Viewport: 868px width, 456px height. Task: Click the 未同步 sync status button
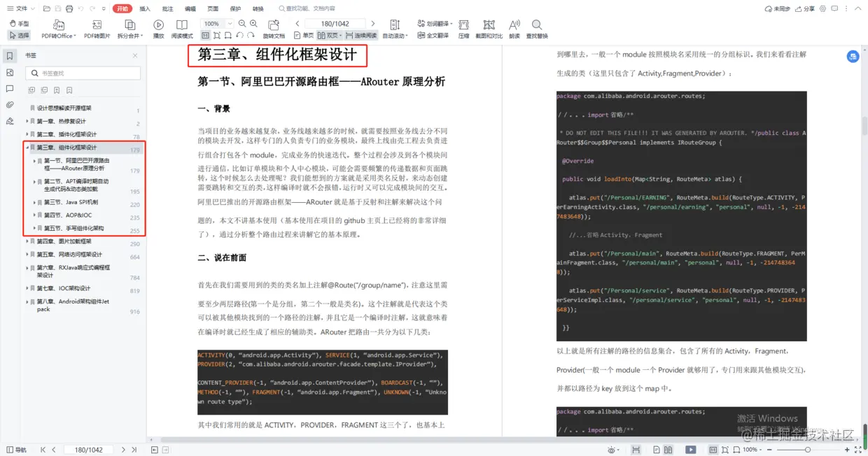[x=777, y=8]
